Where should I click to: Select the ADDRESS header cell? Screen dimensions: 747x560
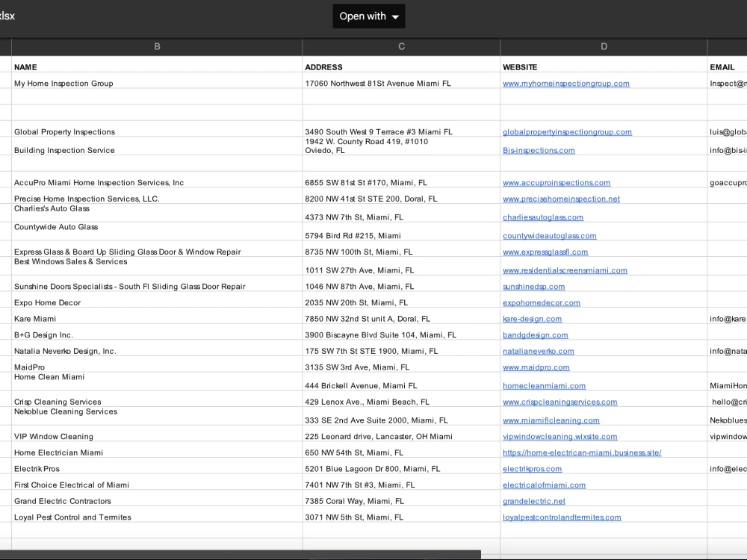point(401,65)
